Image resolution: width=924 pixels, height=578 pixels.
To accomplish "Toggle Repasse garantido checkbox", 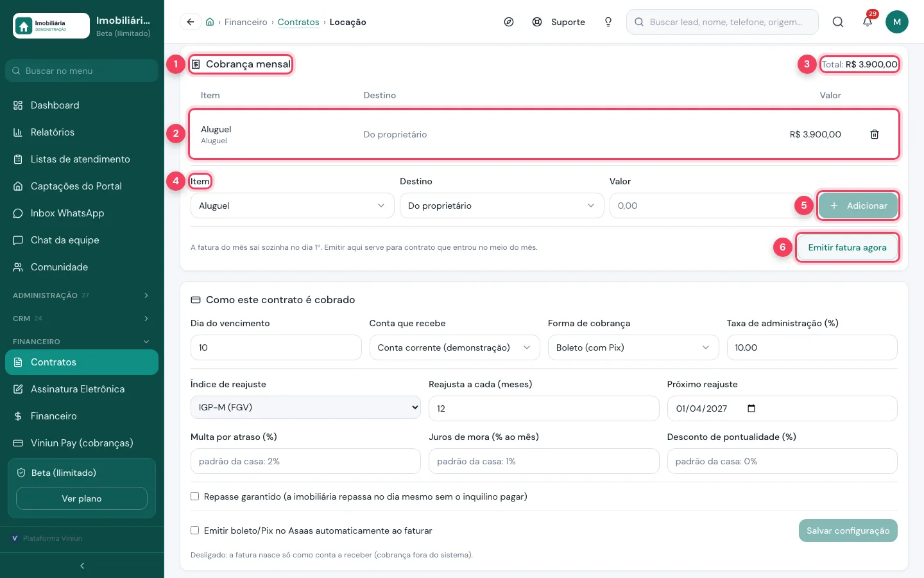I will [x=194, y=496].
